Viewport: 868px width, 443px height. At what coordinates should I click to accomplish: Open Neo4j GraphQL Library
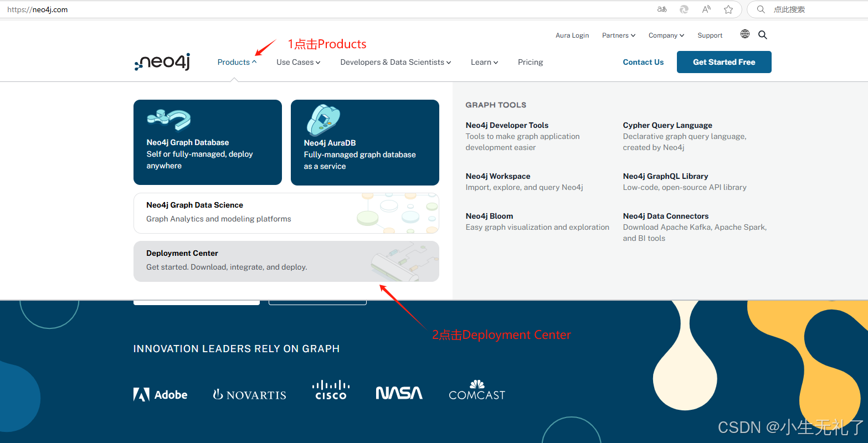pyautogui.click(x=665, y=176)
